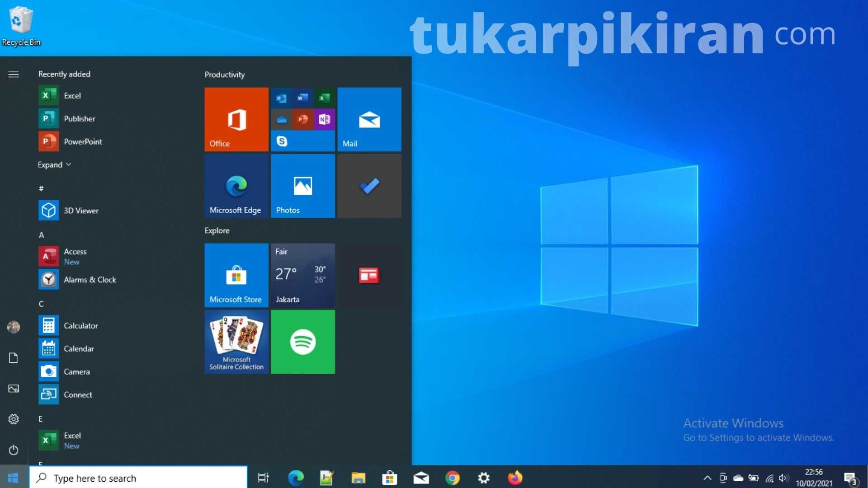
Task: Open the Microsoft Edge tile
Action: pos(236,186)
